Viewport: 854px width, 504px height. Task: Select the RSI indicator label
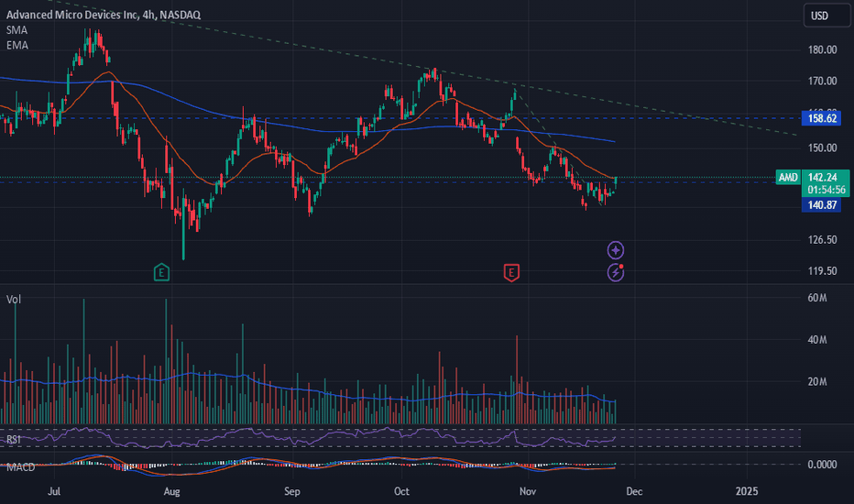(x=14, y=440)
